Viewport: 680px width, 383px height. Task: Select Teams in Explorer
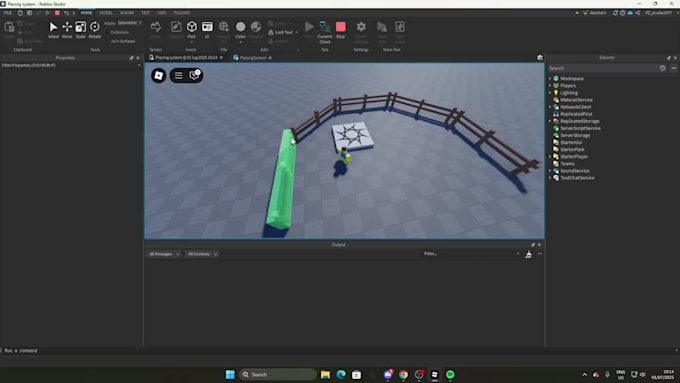click(x=567, y=164)
